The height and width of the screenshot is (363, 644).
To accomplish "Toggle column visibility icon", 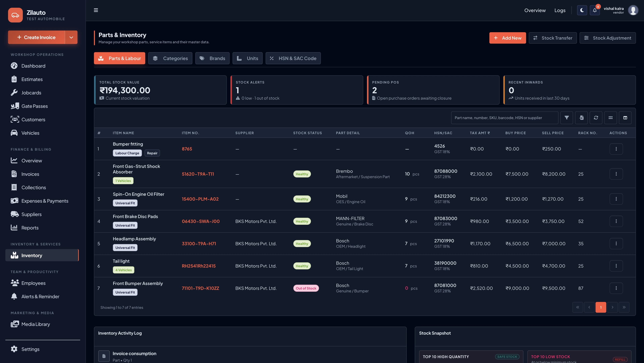I will click(x=625, y=118).
